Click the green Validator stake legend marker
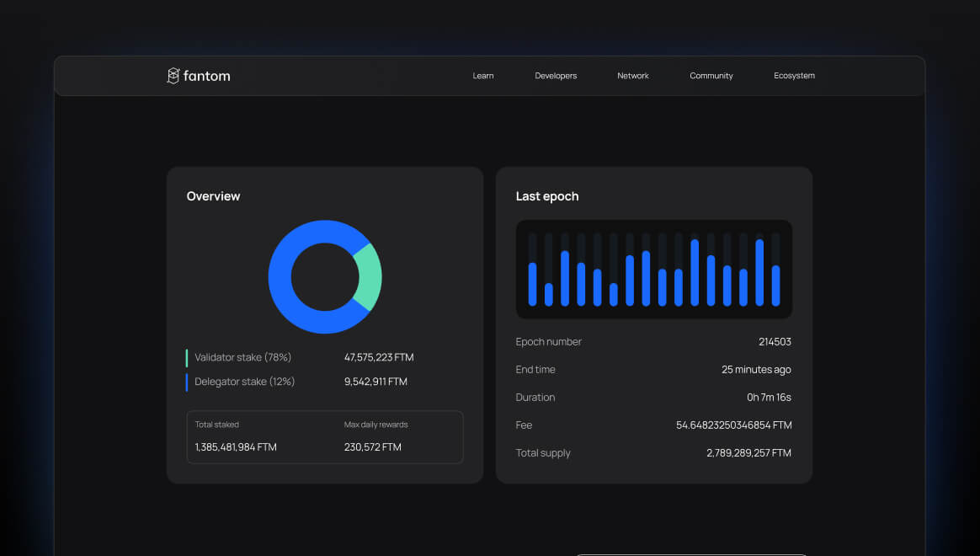The image size is (980, 556). click(187, 358)
